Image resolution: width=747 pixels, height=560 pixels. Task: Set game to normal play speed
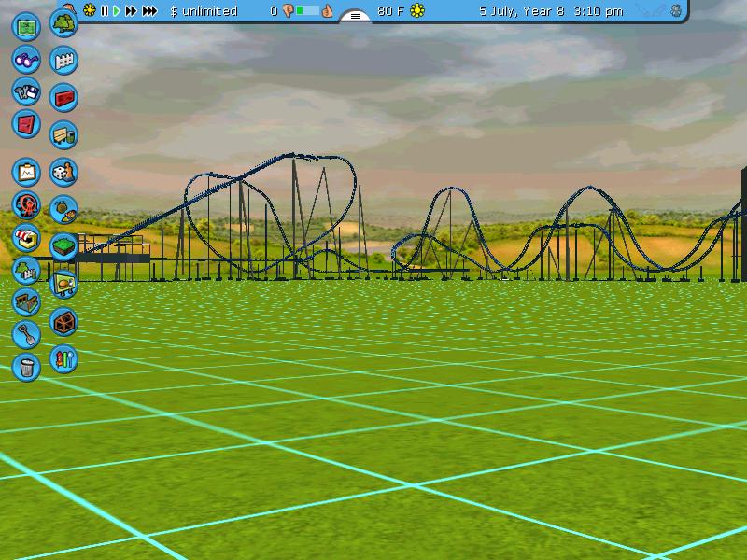[116, 10]
